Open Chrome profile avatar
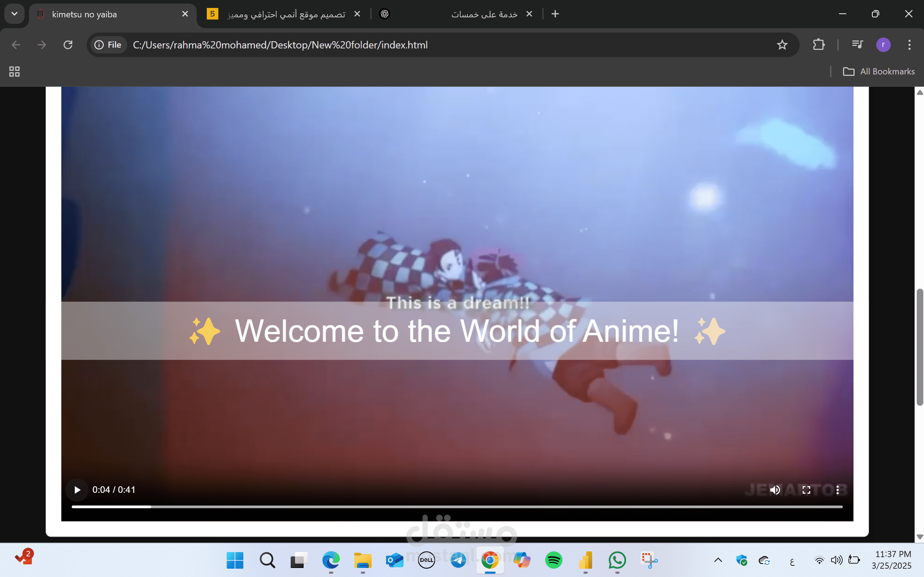Screen dimensions: 924x577 pyautogui.click(x=883, y=45)
